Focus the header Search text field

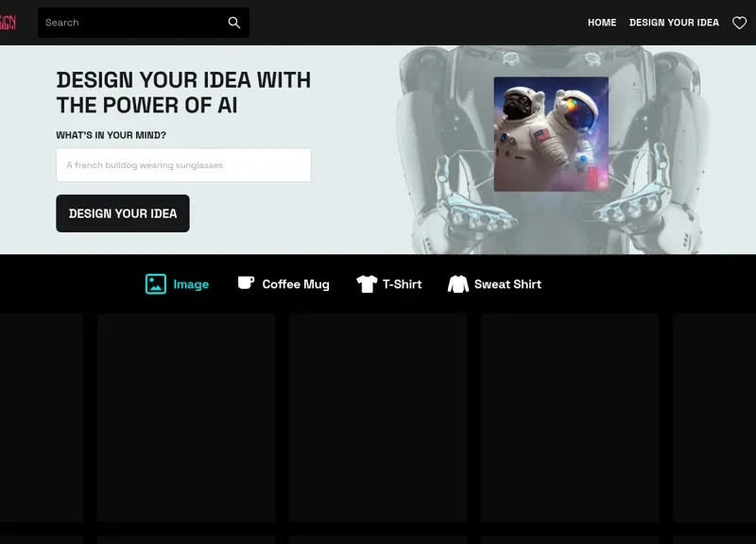pos(132,23)
